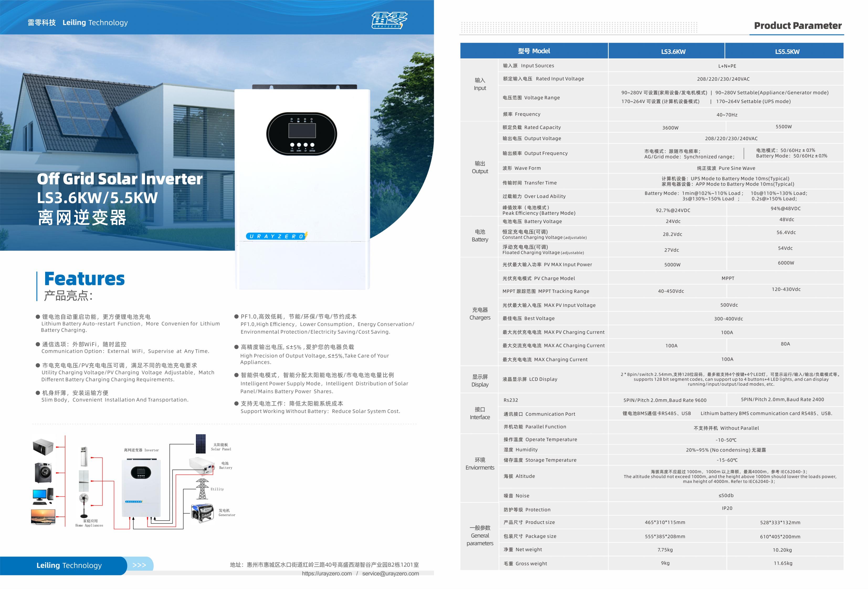The image size is (868, 589).
Task: Click the Rs232 row label
Action: click(x=511, y=400)
